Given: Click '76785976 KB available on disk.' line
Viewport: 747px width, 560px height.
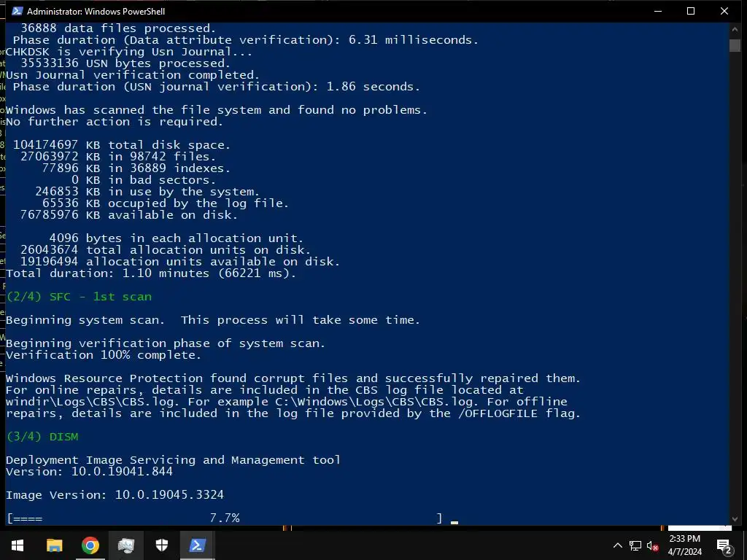Looking at the screenshot, I should [x=128, y=215].
